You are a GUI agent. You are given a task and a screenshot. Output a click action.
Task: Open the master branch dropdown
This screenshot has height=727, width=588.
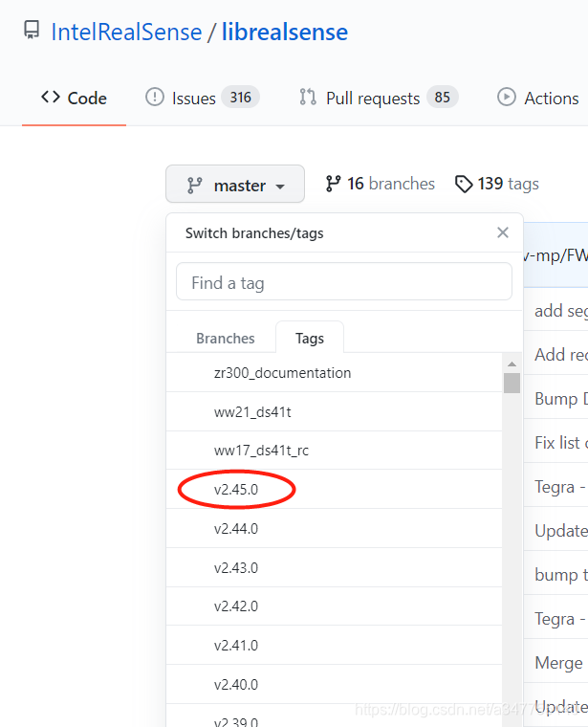coord(235,184)
